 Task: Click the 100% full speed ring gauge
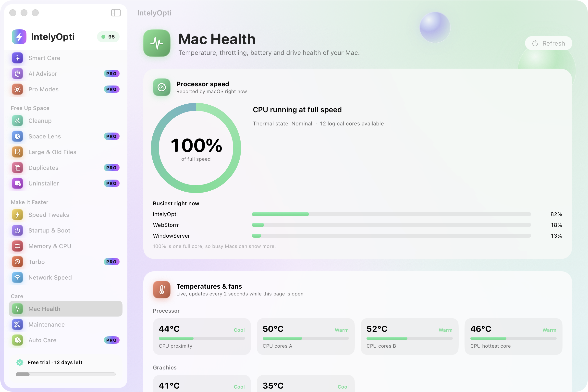click(x=196, y=148)
